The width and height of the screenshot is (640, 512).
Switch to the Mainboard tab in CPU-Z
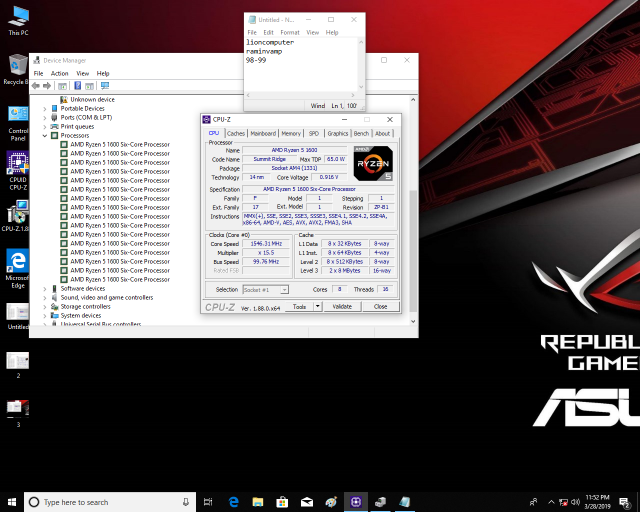(263, 133)
